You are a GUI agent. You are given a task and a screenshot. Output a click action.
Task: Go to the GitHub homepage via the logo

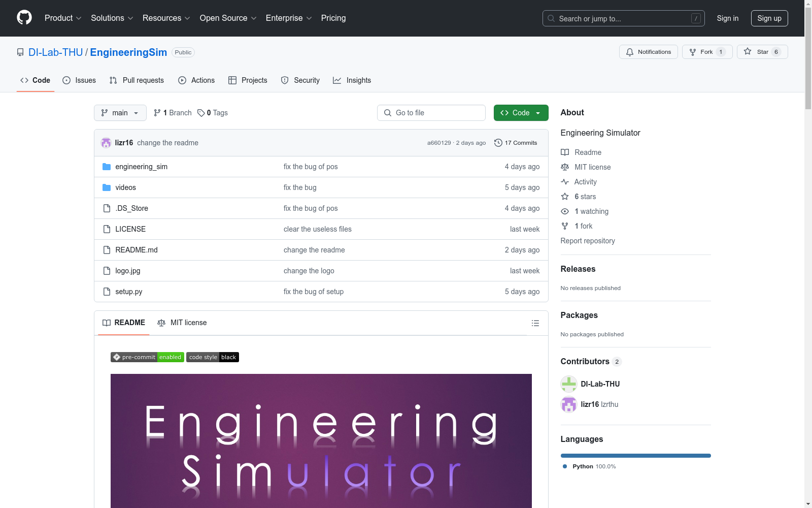[x=24, y=18]
